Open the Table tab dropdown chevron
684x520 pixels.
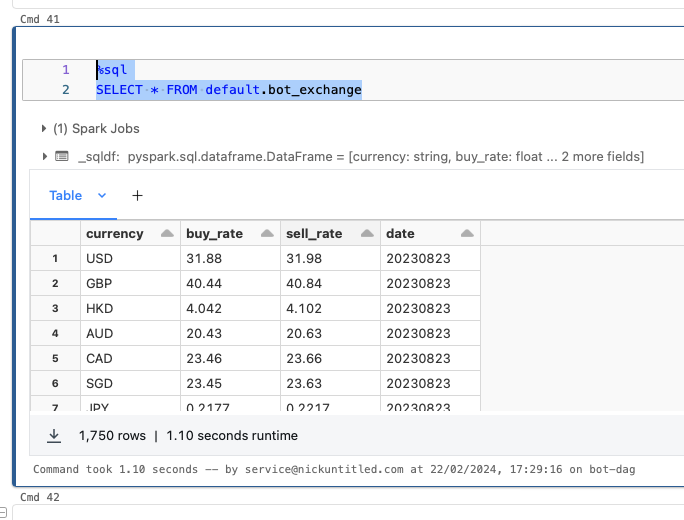tap(101, 196)
